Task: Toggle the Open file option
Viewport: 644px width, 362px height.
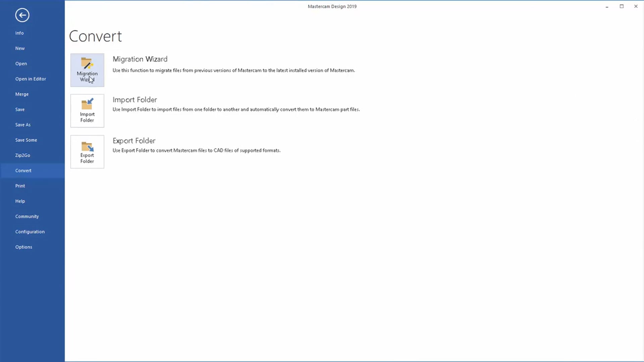Action: pos(21,64)
